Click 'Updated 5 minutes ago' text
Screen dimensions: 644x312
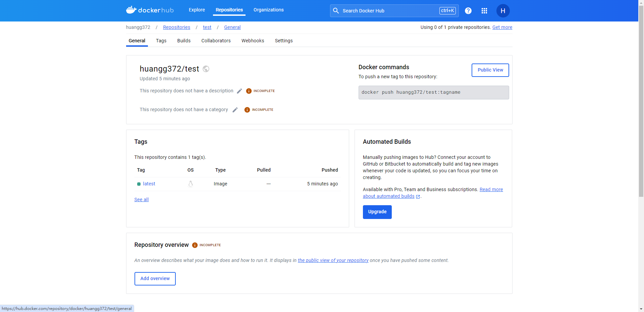[x=165, y=79]
